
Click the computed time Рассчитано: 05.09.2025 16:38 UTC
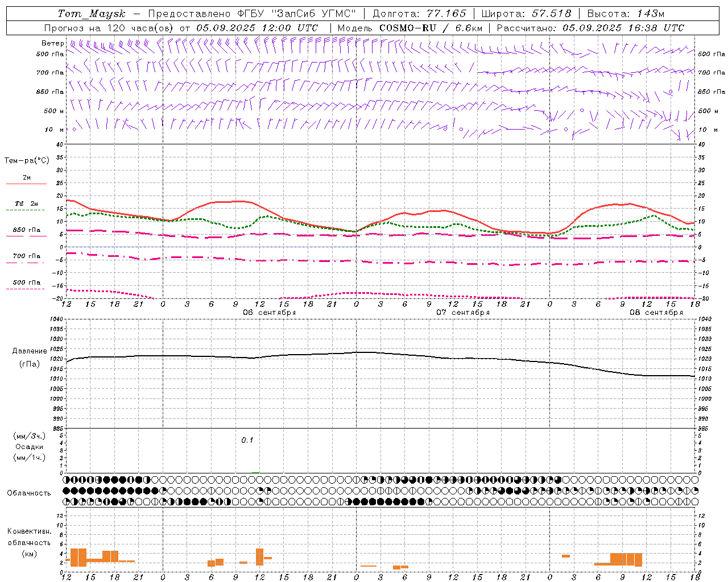tap(590, 28)
